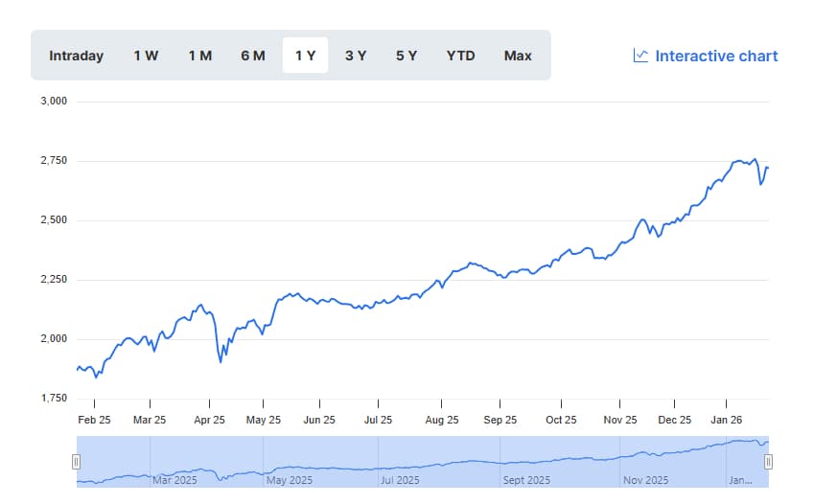
Task: Select the active 1 Y tab
Action: tap(305, 56)
